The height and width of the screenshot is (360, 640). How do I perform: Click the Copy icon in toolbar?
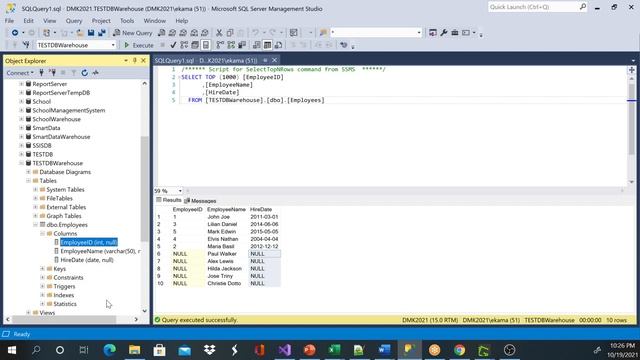click(x=230, y=33)
